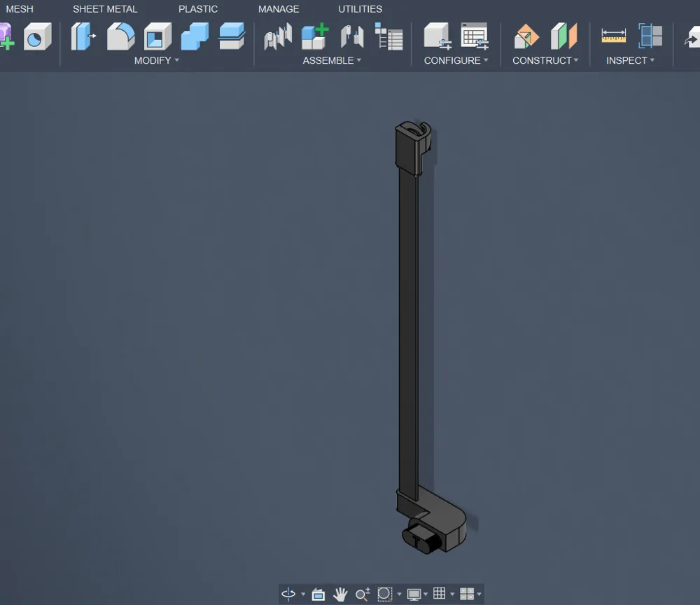
Task: Click the Fit zoom window icon
Action: [x=384, y=594]
